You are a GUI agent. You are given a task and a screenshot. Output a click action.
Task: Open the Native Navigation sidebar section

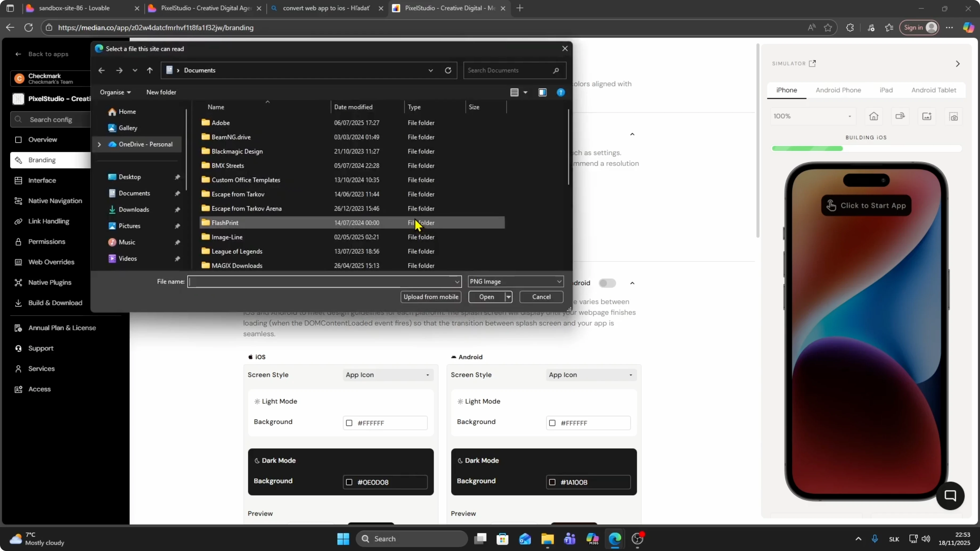coord(55,201)
